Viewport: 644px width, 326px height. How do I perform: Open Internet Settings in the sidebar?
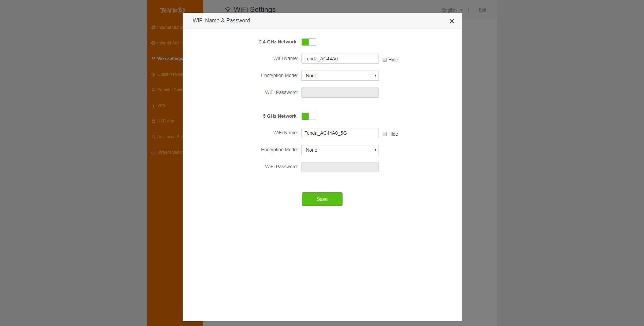pyautogui.click(x=167, y=43)
